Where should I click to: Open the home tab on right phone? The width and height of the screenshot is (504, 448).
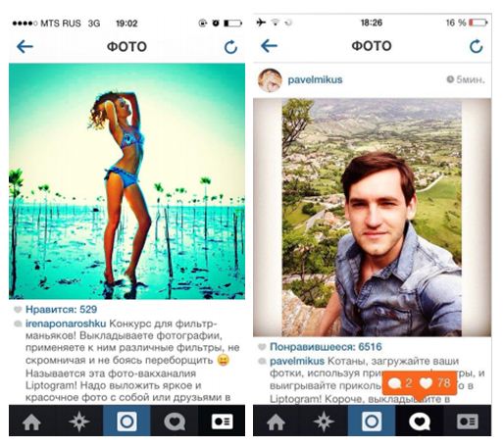coord(277,422)
